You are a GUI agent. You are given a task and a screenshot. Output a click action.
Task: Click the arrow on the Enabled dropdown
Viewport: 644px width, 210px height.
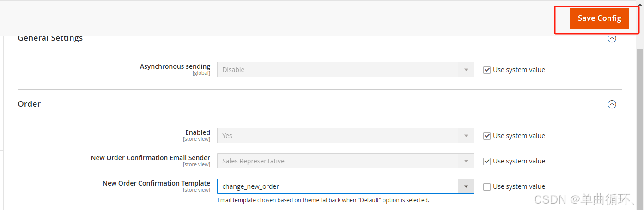pyautogui.click(x=466, y=136)
